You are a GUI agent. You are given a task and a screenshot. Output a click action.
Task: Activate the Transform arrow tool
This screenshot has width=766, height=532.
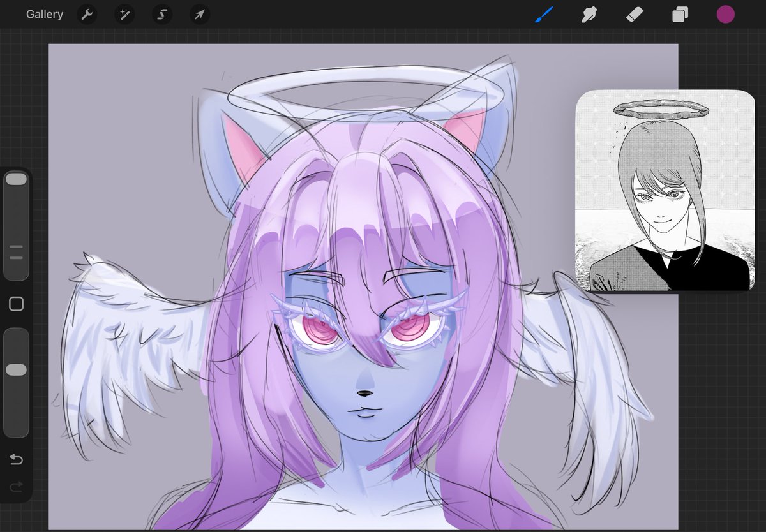(x=200, y=14)
